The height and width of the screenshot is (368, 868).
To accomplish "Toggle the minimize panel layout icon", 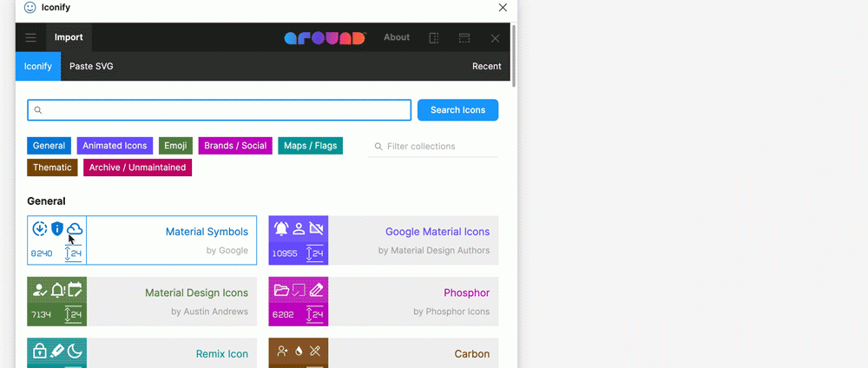I will [464, 37].
